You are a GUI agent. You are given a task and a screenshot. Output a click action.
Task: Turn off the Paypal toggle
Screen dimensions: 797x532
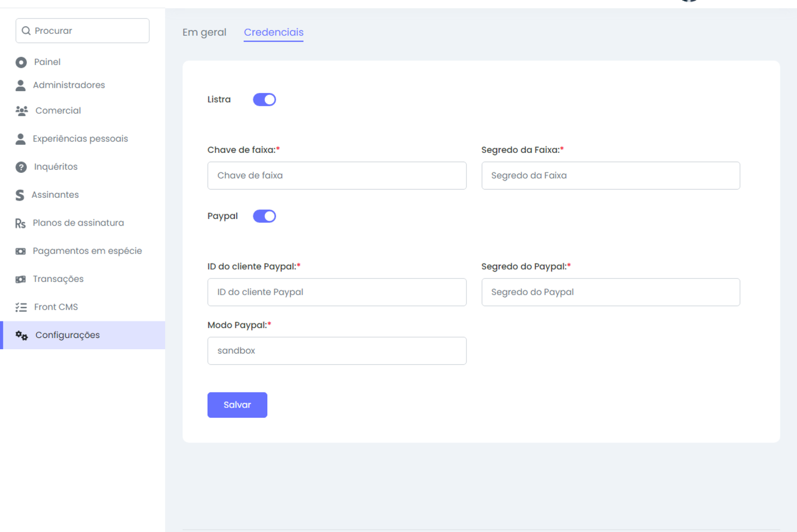pos(264,216)
